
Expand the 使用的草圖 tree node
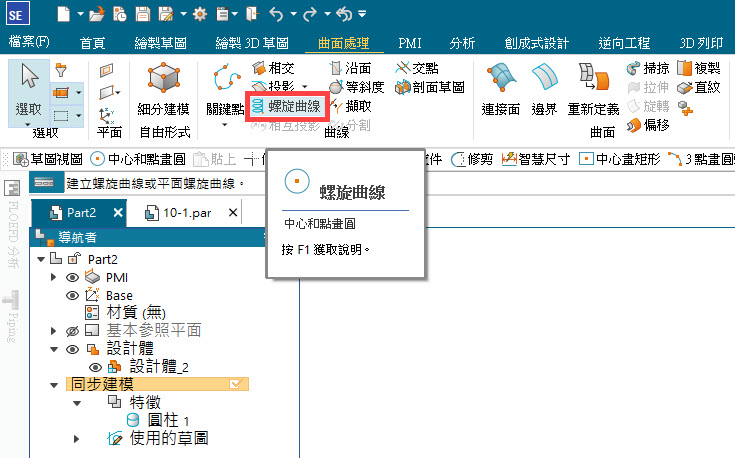click(x=77, y=438)
